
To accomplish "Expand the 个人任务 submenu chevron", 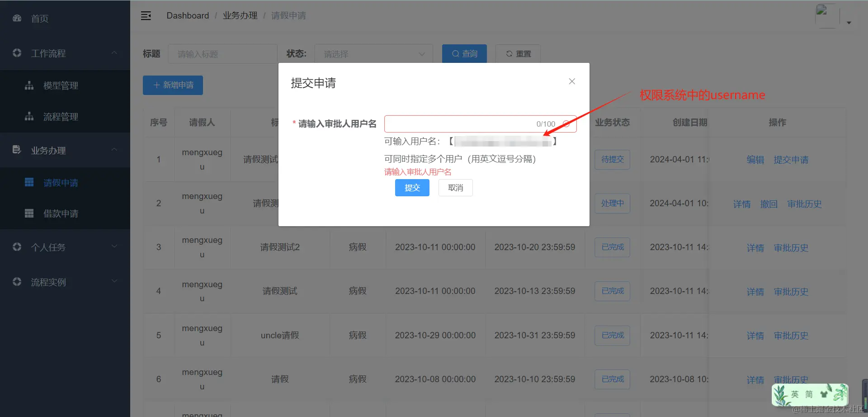I will pos(114,246).
